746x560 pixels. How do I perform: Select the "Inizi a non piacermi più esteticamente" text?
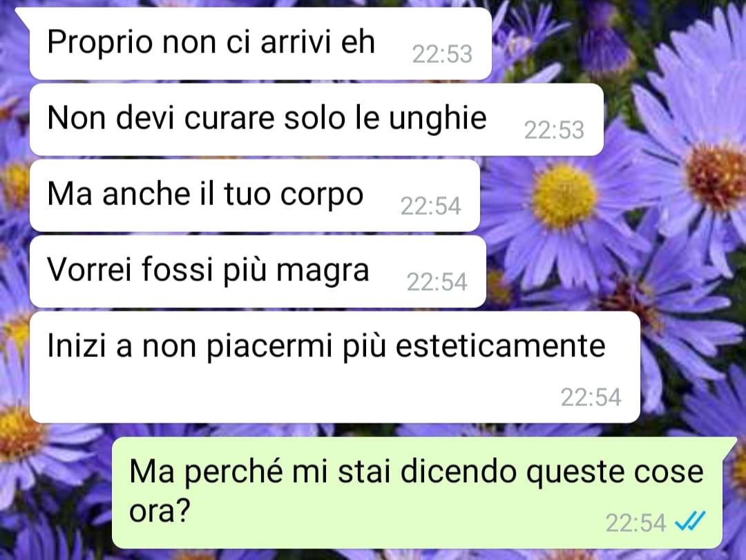(x=326, y=346)
